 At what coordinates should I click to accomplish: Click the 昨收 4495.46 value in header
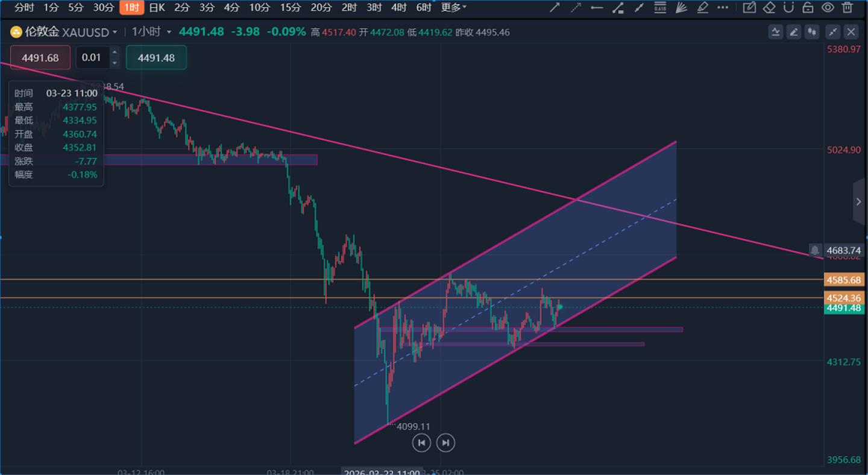[x=482, y=32]
